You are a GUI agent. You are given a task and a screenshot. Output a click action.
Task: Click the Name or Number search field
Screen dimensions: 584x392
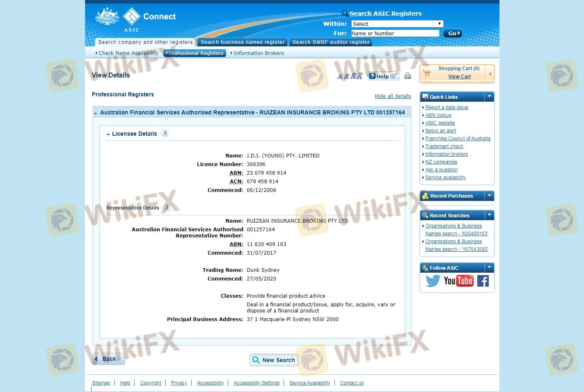tap(395, 33)
